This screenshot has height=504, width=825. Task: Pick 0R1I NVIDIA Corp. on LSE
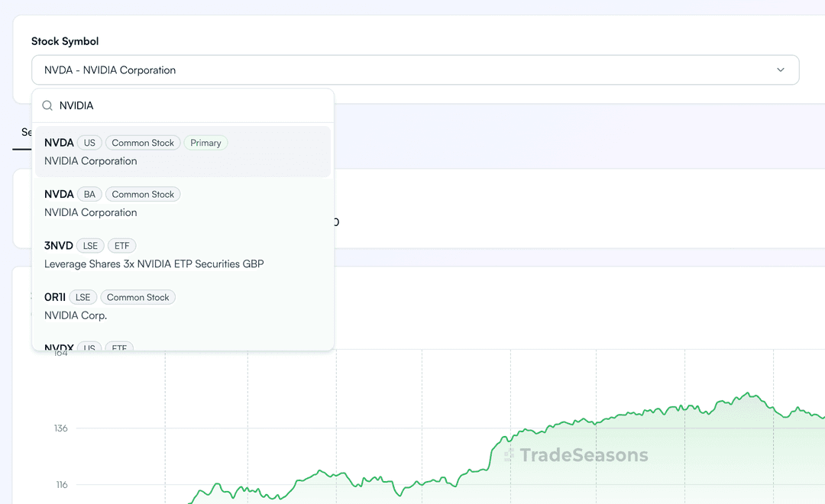click(183, 306)
